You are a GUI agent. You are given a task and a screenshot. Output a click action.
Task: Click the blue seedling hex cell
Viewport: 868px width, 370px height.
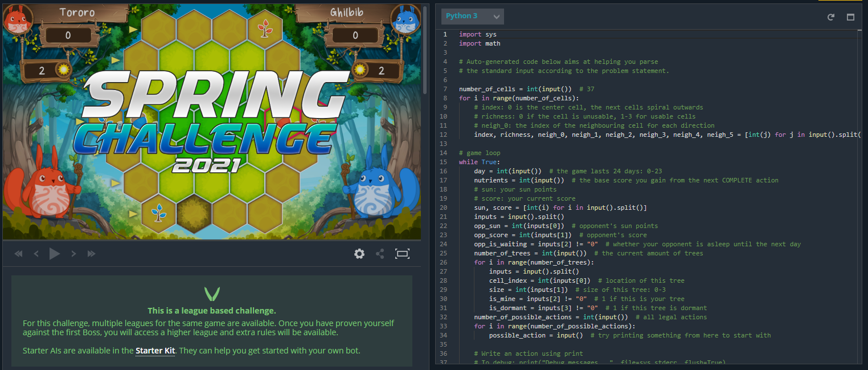point(158,213)
